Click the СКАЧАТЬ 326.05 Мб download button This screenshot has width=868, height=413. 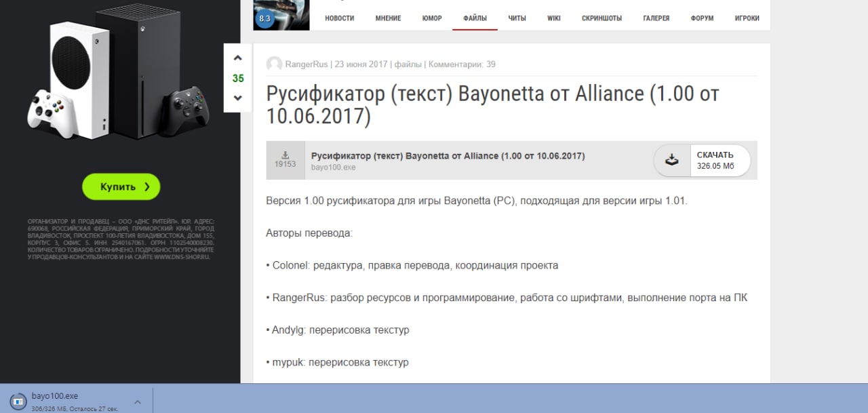(702, 160)
